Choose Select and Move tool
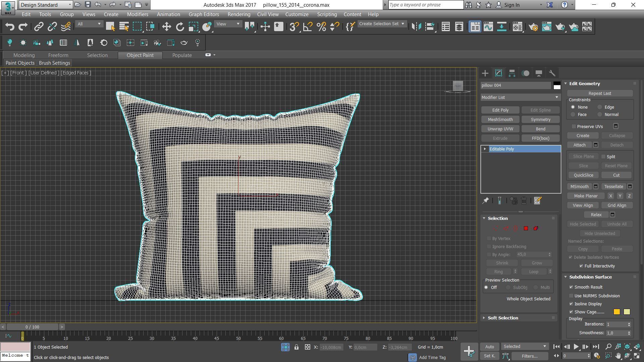 pos(166,27)
